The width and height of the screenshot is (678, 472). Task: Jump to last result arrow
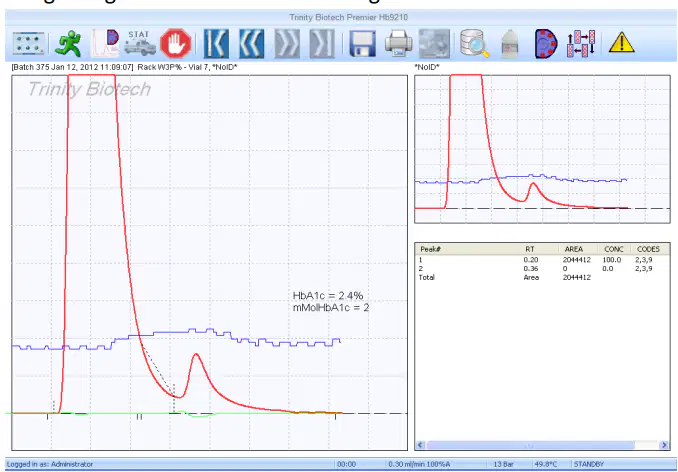click(x=322, y=44)
